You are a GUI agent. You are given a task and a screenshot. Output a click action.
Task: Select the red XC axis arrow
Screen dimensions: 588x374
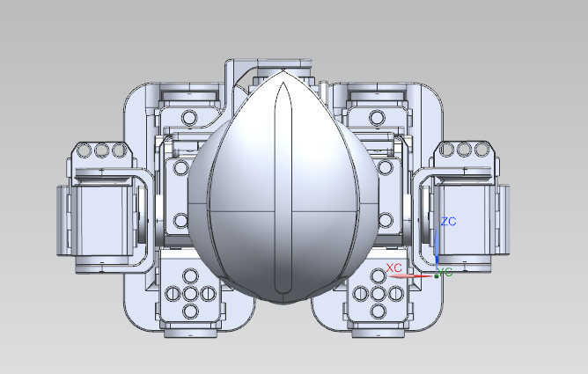coord(408,276)
